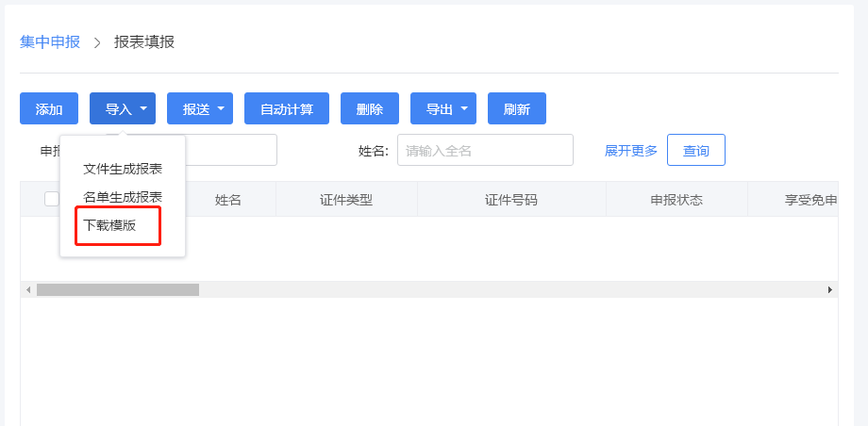This screenshot has height=426, width=868.
Task: Click the 姓名 input field
Action: click(485, 150)
